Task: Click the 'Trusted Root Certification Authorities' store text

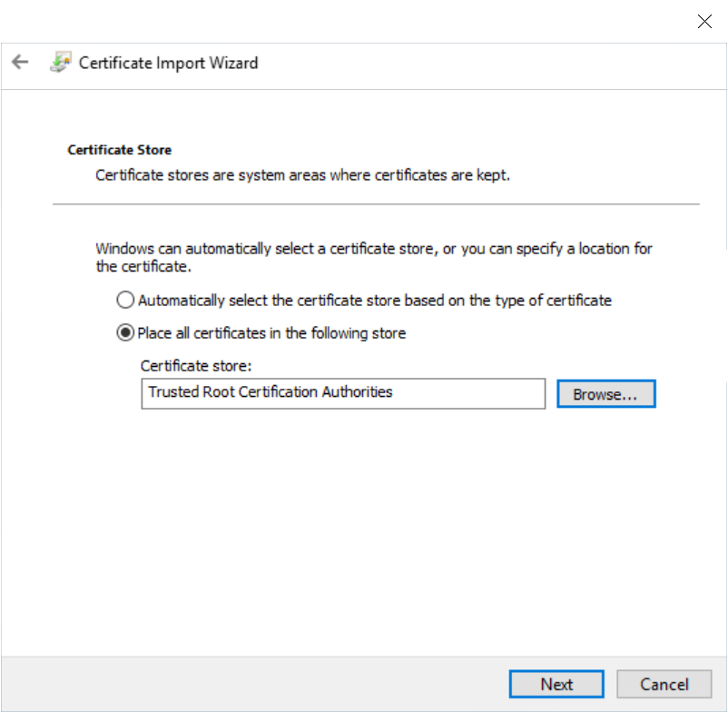Action: (x=270, y=392)
